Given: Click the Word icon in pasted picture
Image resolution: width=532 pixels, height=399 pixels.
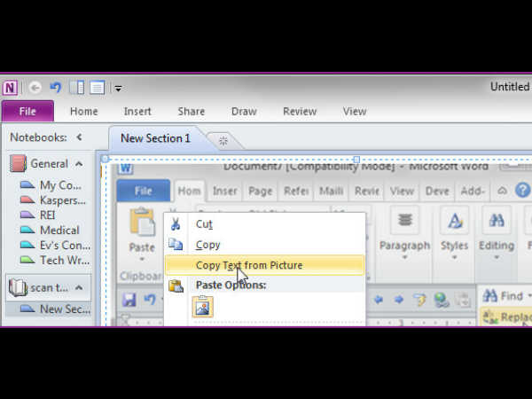Looking at the screenshot, I should [x=126, y=168].
